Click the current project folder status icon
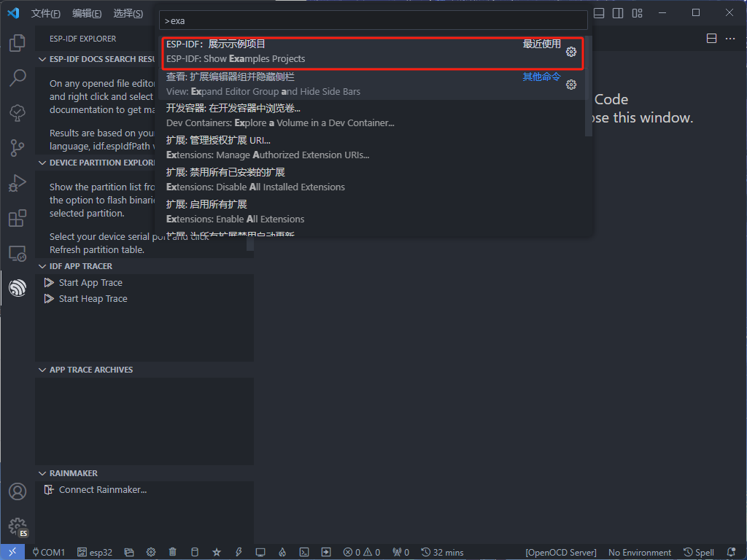The image size is (747, 560). point(129,553)
